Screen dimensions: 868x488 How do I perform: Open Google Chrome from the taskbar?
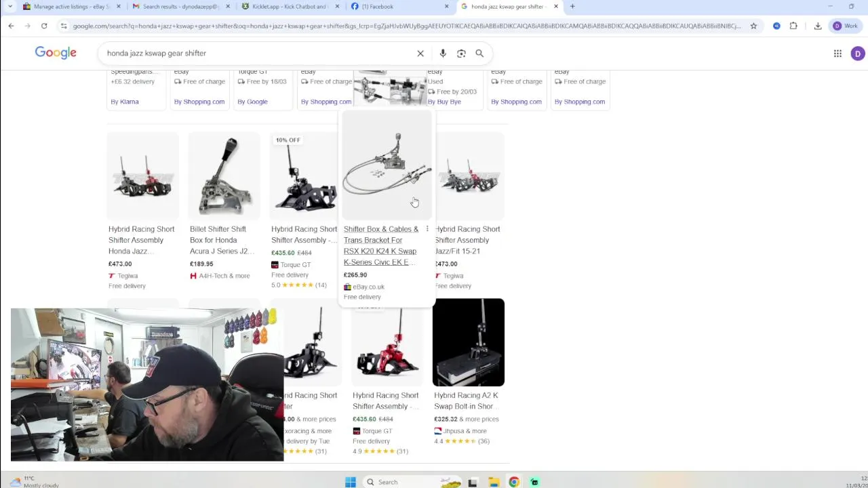(x=514, y=482)
